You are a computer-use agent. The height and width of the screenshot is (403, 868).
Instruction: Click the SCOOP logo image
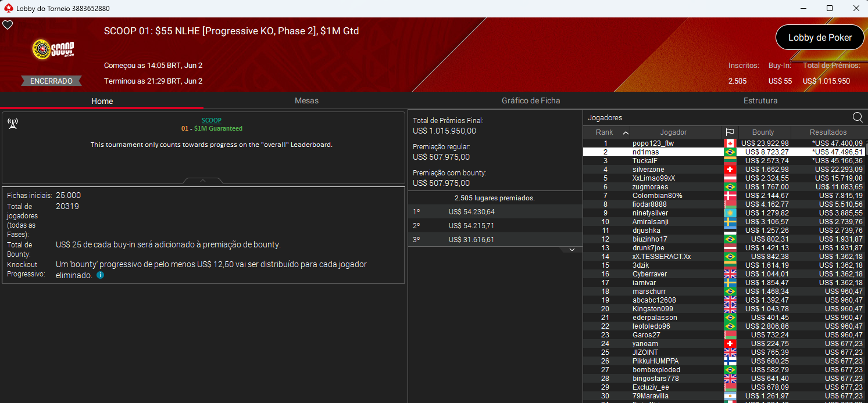point(53,49)
